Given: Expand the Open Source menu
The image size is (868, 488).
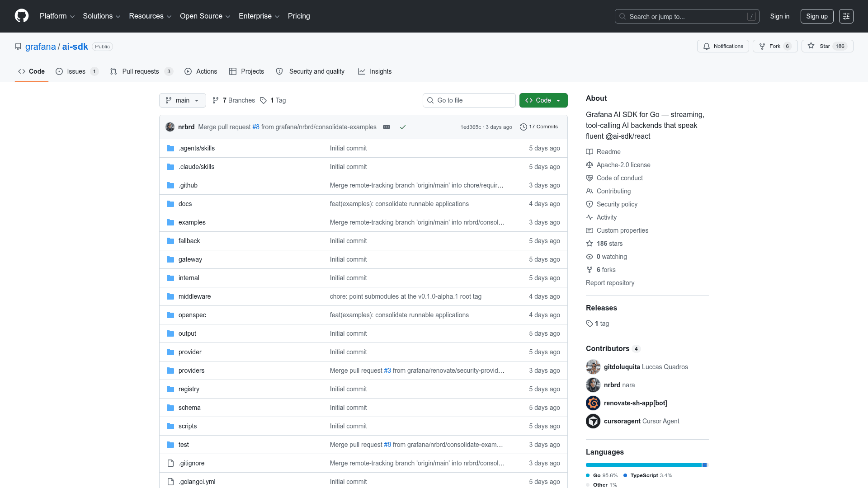Looking at the screenshot, I should coord(205,16).
